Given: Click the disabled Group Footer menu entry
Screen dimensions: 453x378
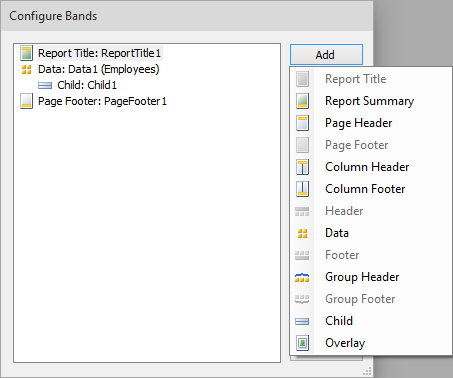Looking at the screenshot, I should click(x=371, y=299).
